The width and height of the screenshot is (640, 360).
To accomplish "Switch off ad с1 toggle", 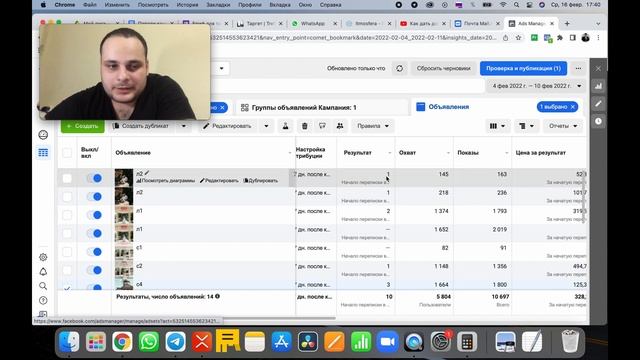I will point(94,252).
